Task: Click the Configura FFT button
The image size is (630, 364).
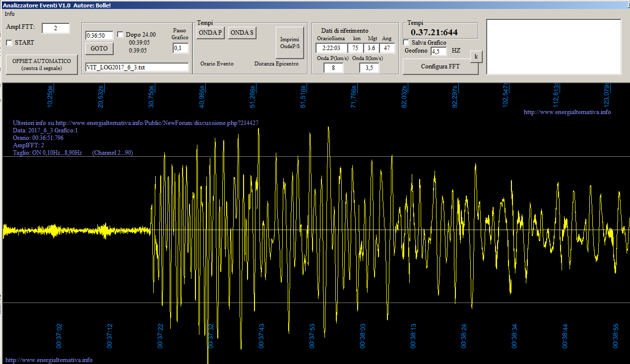Action: tap(441, 66)
